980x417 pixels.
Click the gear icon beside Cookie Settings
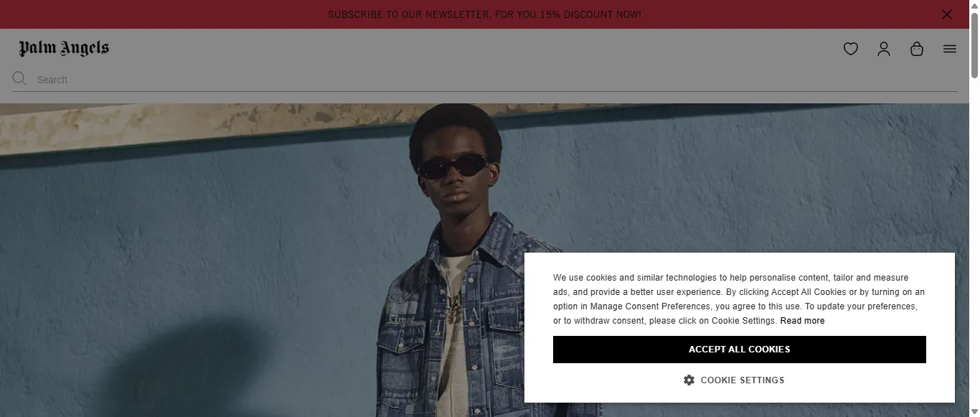[689, 380]
